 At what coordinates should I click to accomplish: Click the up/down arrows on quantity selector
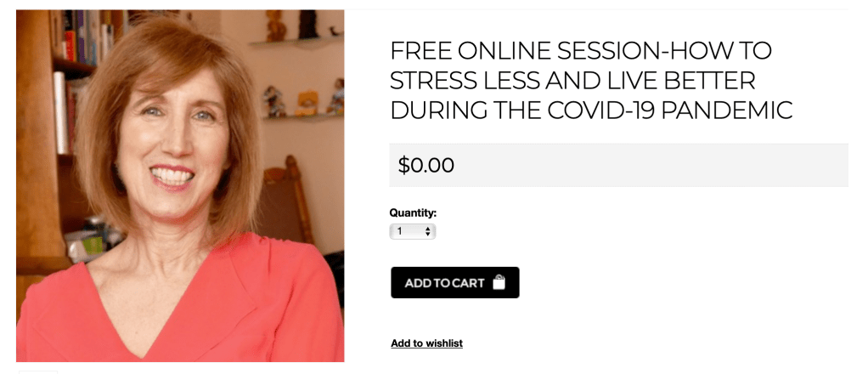[427, 231]
